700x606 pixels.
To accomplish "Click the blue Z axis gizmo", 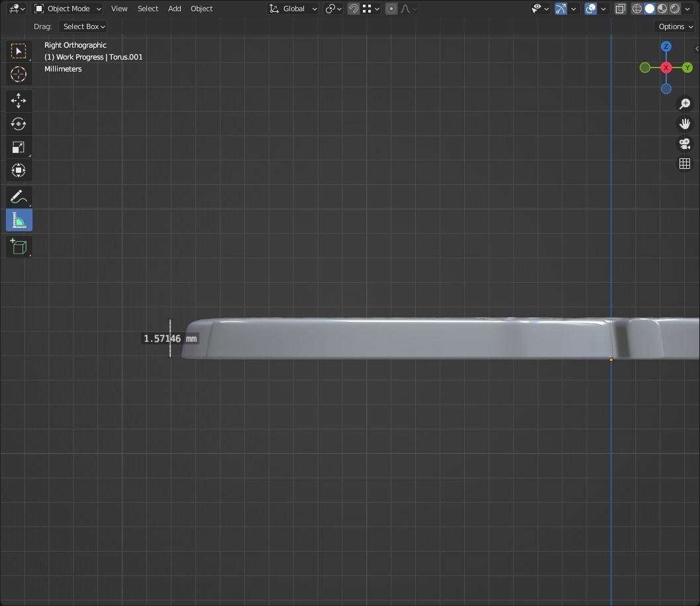I will pos(666,46).
